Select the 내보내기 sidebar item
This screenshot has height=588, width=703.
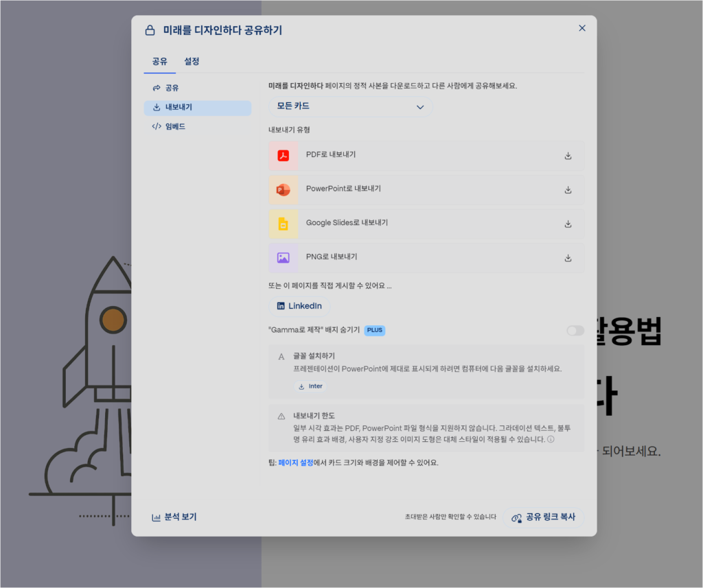[176, 107]
